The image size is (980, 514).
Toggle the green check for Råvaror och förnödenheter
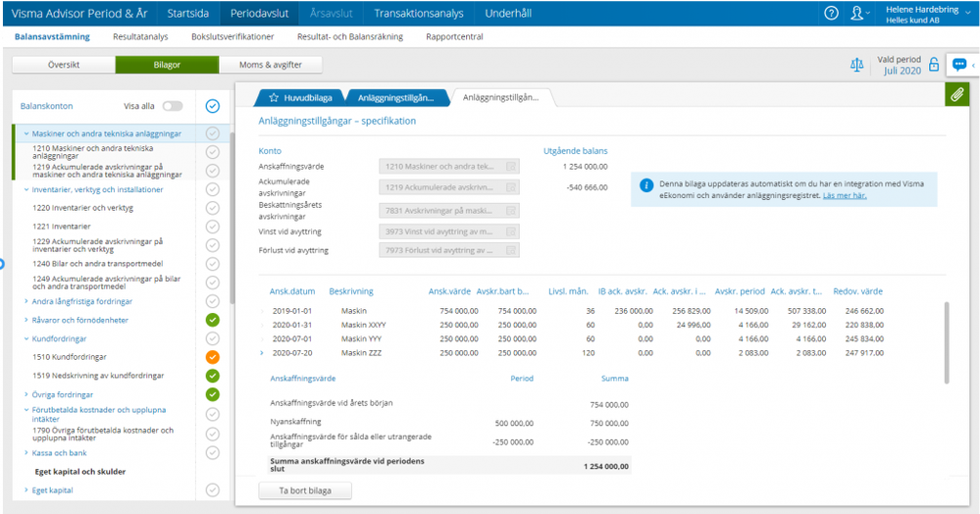213,320
